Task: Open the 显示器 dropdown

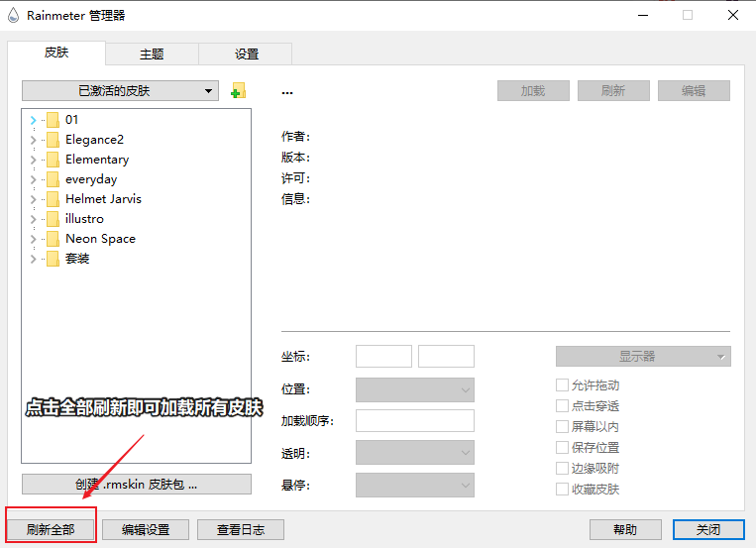Action: 643,357
